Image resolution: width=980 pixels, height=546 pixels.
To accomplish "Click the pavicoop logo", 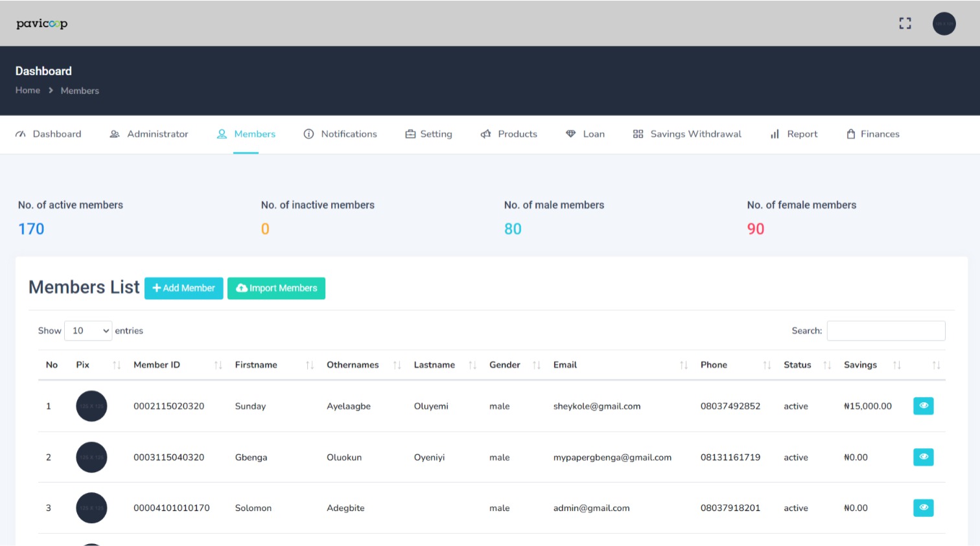I will pos(42,23).
